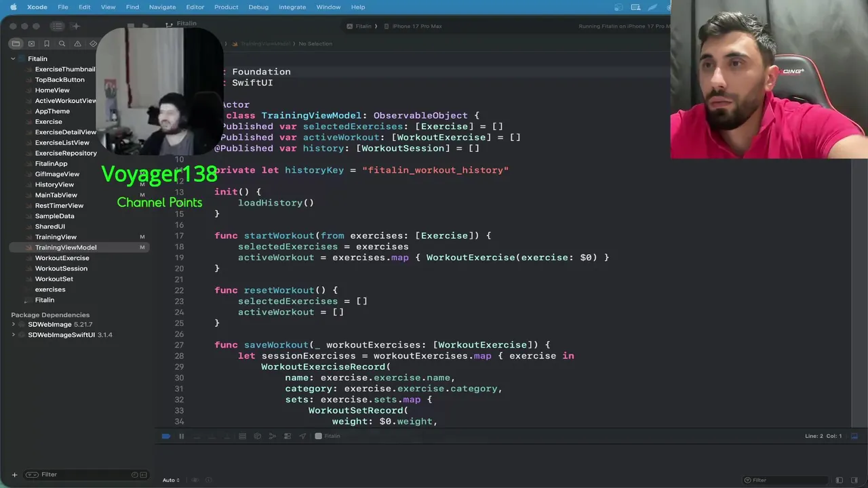
Task: Open the Source Control navigator icon
Action: point(31,43)
